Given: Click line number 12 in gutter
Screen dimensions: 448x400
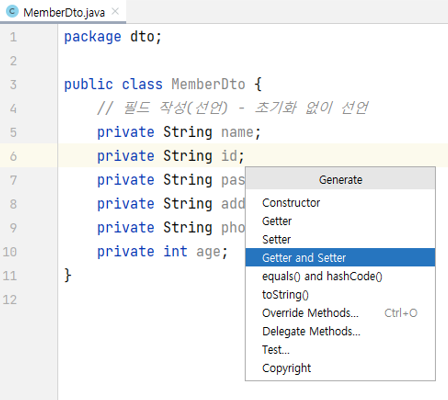Looking at the screenshot, I should click(10, 300).
